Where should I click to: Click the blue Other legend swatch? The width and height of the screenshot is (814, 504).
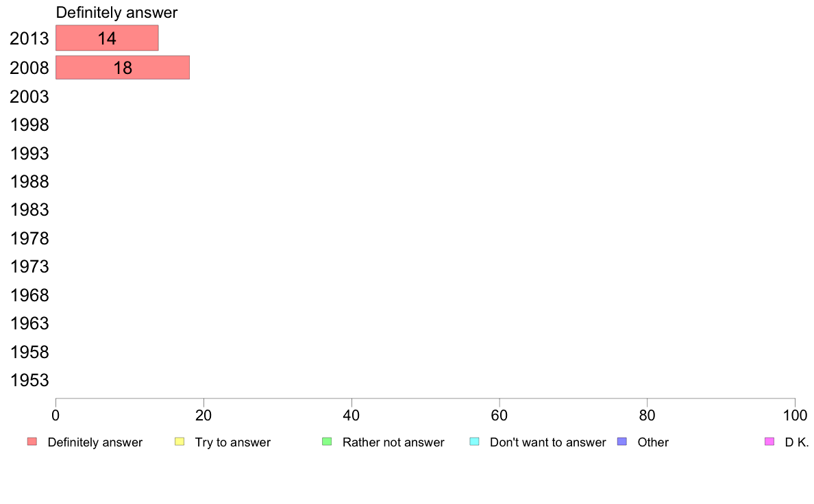pos(622,442)
